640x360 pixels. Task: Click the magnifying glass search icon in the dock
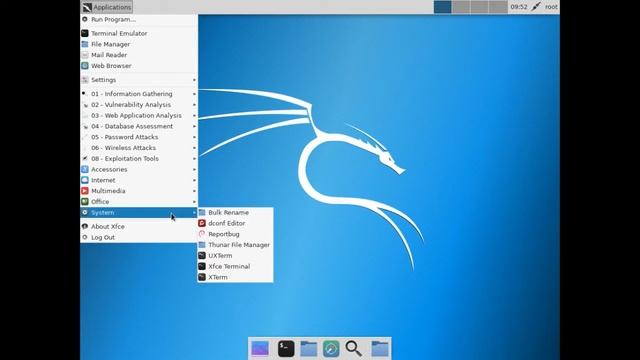point(353,349)
